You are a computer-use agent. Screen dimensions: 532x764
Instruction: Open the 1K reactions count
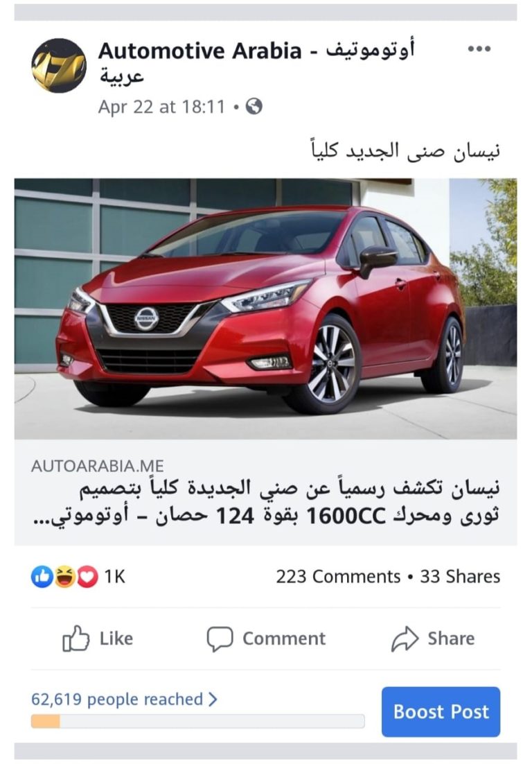[x=115, y=577]
